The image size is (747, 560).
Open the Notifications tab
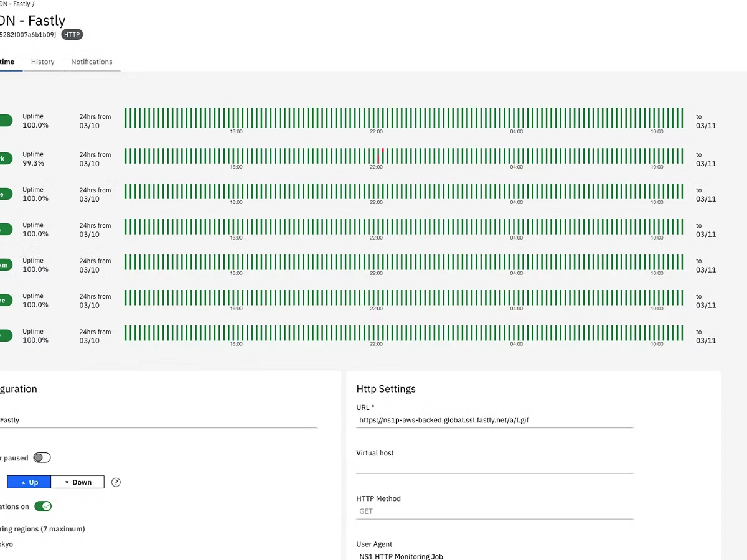click(92, 62)
